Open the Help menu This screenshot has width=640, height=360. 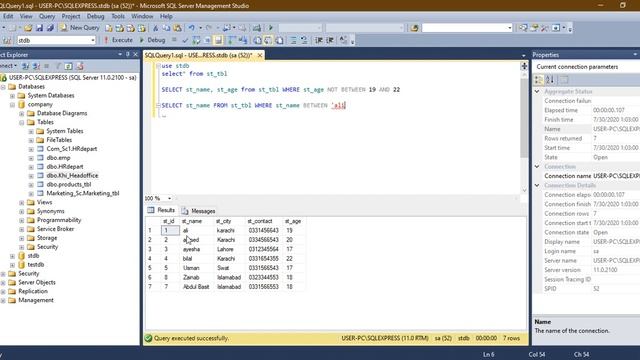coord(166,16)
